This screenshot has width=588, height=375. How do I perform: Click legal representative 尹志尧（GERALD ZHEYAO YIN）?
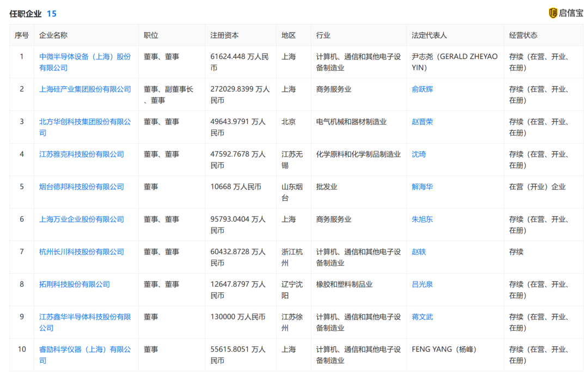455,62
